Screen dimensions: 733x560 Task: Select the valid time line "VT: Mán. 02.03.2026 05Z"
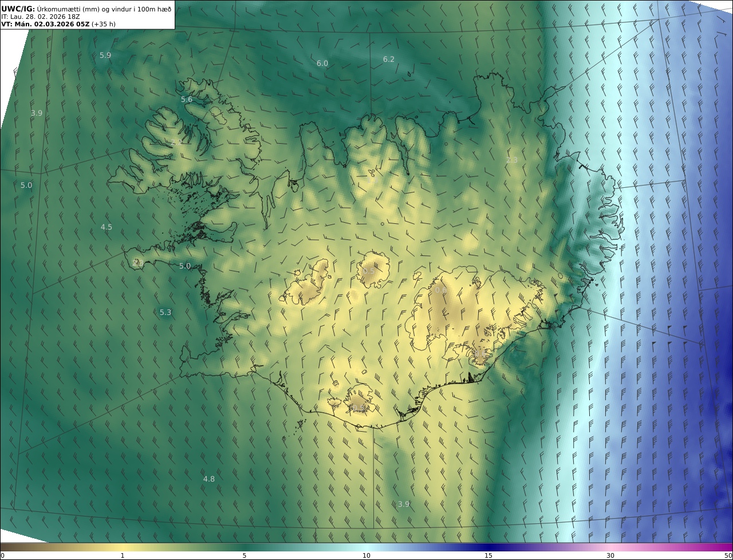click(45, 24)
